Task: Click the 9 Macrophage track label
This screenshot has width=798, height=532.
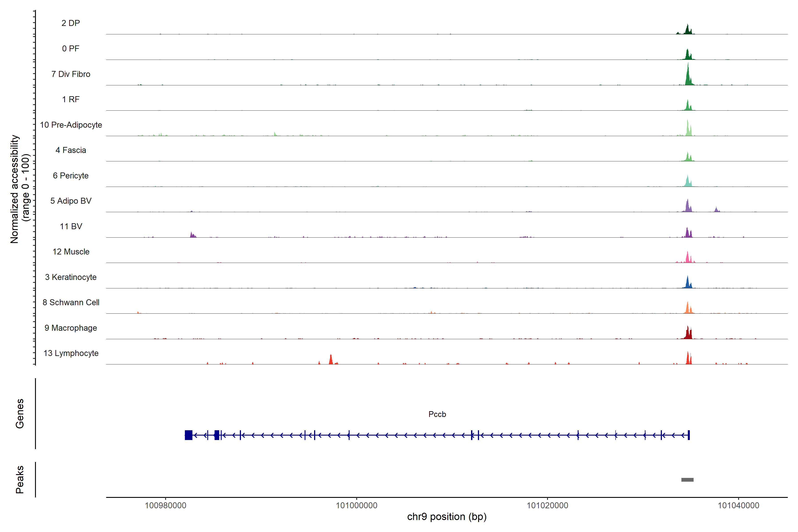Action: coord(70,328)
